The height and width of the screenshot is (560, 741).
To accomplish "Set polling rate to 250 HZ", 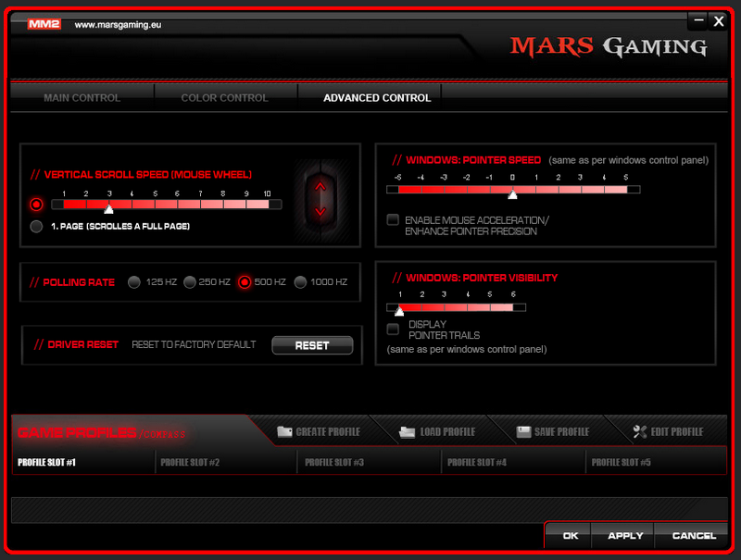I will tap(190, 282).
